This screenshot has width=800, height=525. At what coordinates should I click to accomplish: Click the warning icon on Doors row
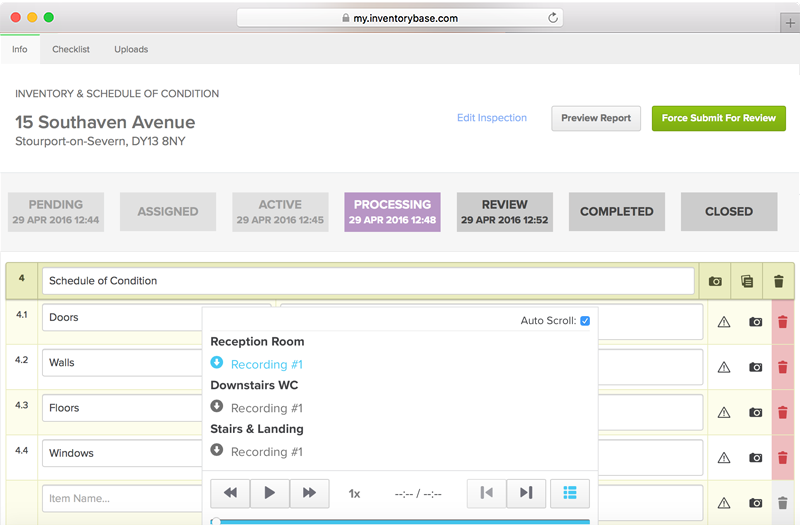[724, 322]
